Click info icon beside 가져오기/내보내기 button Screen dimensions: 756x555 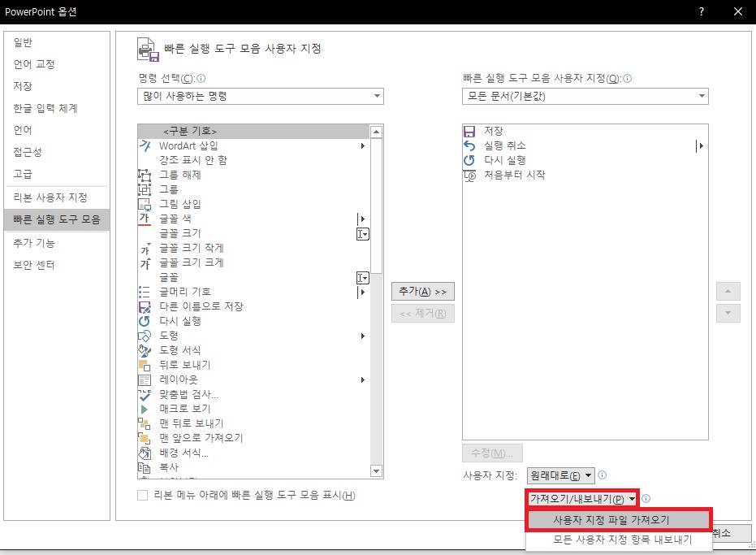click(646, 499)
